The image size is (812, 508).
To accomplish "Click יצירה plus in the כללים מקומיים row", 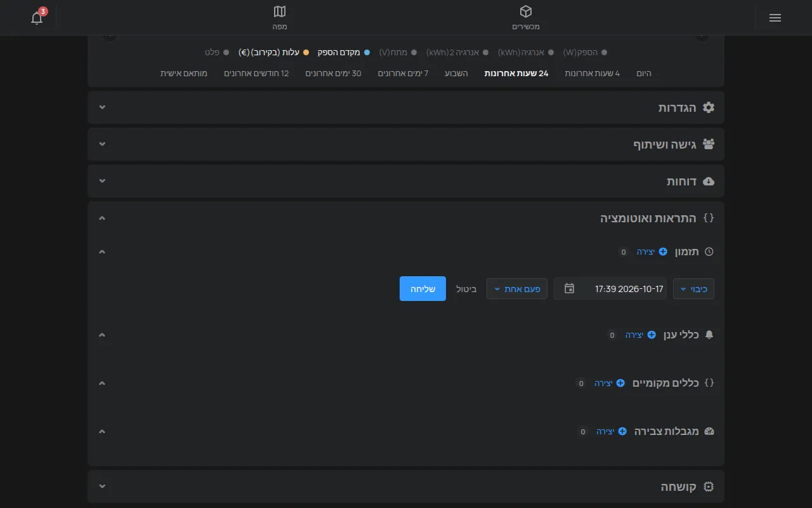I will coord(610,383).
